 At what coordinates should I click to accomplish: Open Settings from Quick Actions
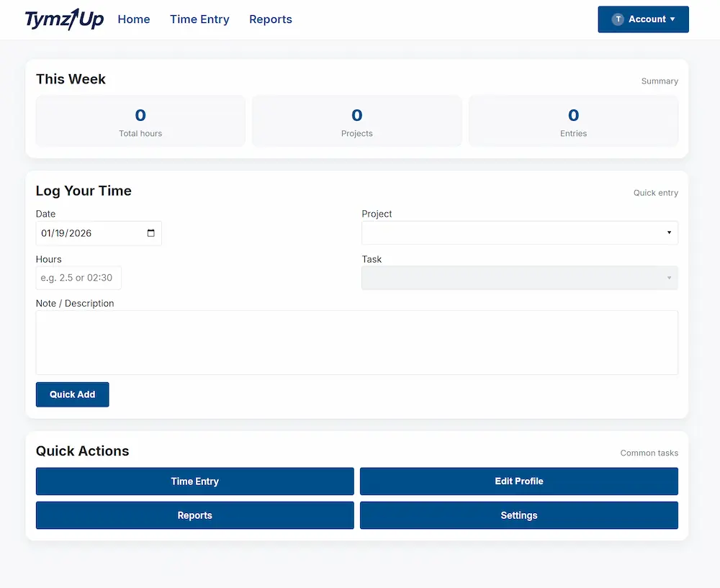[x=518, y=515]
